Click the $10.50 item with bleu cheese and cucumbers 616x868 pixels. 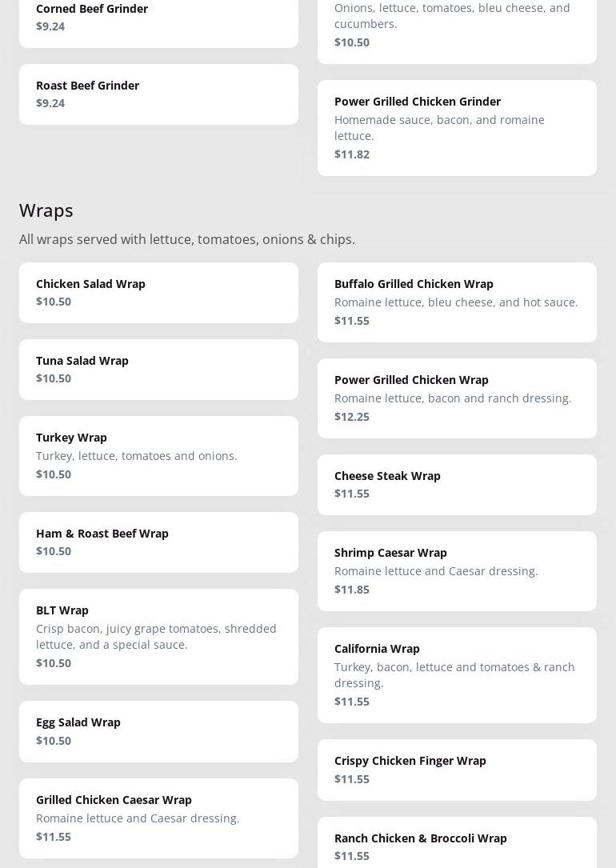click(457, 26)
